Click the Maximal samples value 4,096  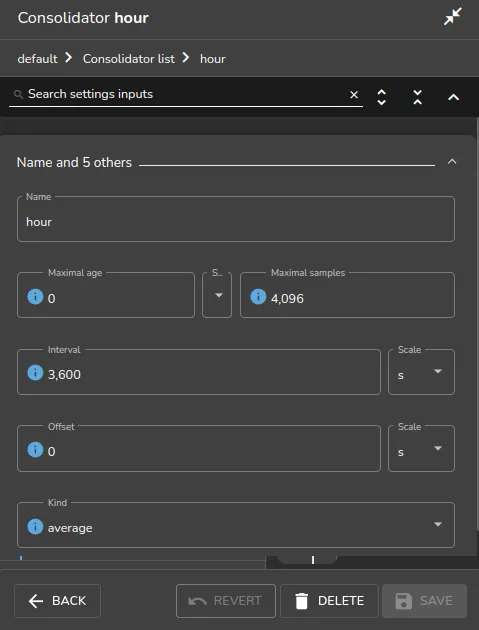(x=287, y=299)
